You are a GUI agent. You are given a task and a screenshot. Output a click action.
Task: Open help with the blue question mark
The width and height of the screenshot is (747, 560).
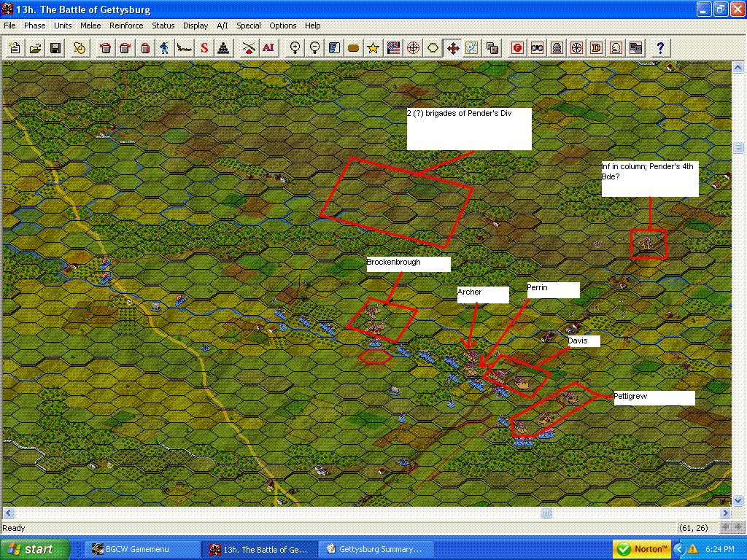(x=660, y=47)
